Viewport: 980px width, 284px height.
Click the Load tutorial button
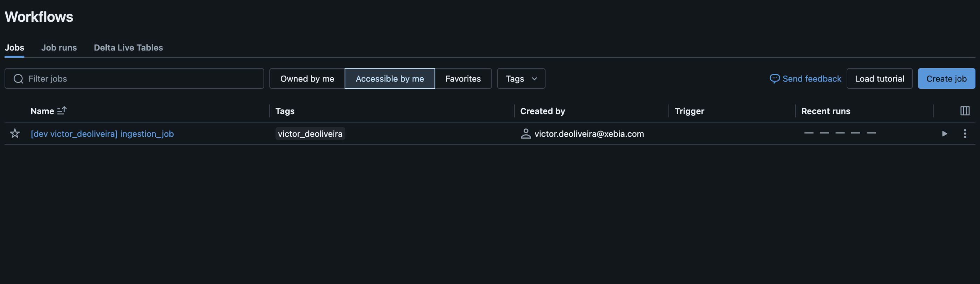(x=879, y=79)
